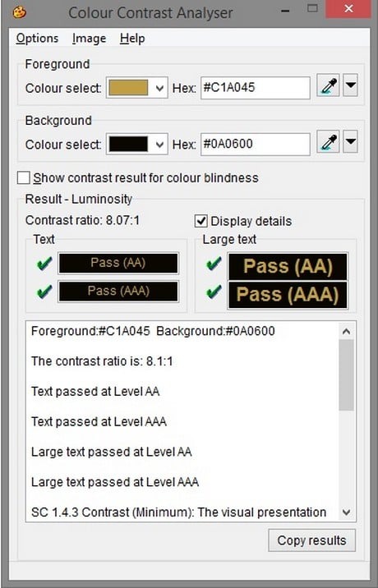Maximize the Colour Contrast Analyser window
Viewport: 378px width, 588px height.
tap(312, 8)
